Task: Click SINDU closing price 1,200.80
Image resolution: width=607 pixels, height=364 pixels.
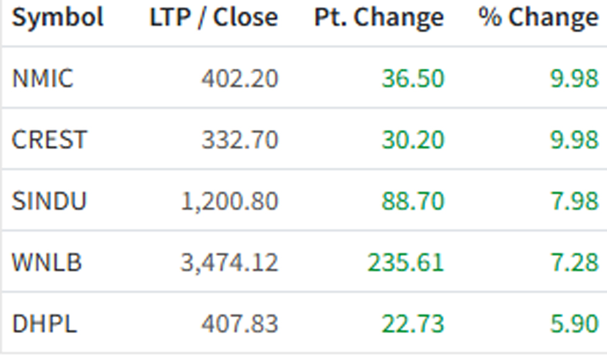Action: click(229, 201)
